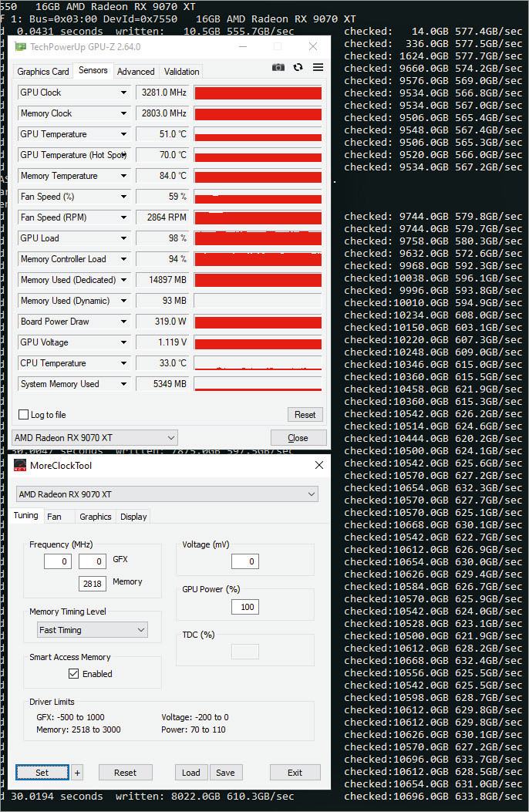Screen dimensions: 529x812
Task: Click the CPU Temperature sensor graph
Action: click(x=258, y=363)
